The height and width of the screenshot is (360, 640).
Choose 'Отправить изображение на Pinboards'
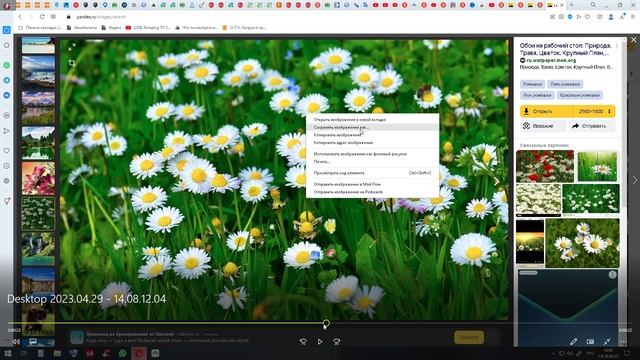pos(372,192)
